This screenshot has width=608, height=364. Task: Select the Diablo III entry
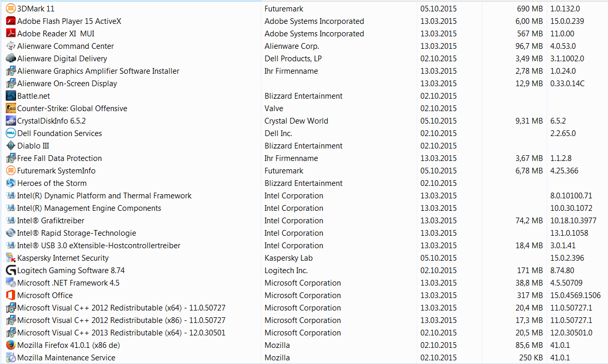[33, 146]
